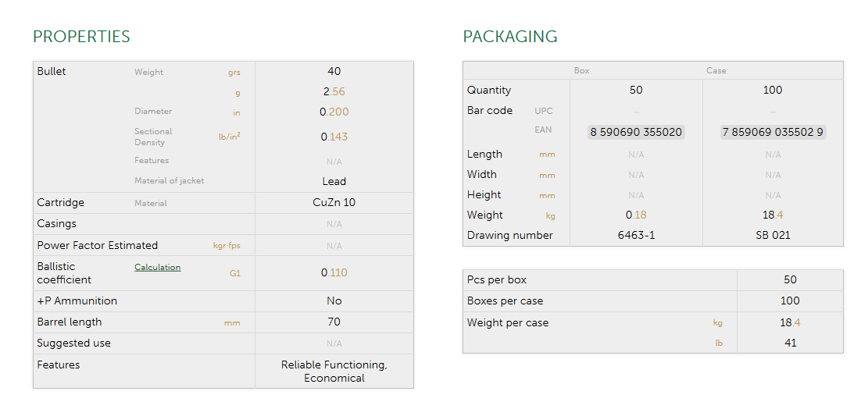Screen dimensions: 868x409
Task: Click the cartridge material value CuZn 10
Action: (334, 202)
